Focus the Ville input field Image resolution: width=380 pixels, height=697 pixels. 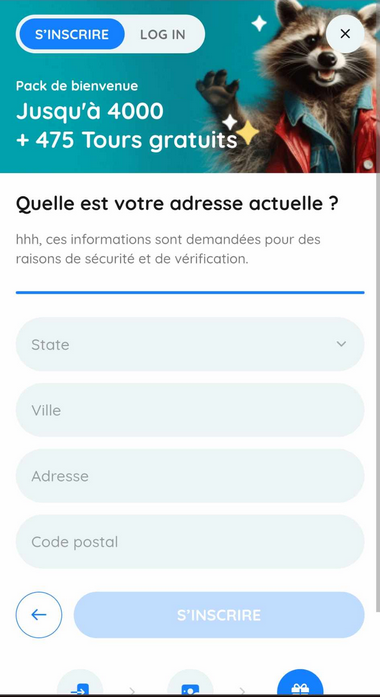190,410
